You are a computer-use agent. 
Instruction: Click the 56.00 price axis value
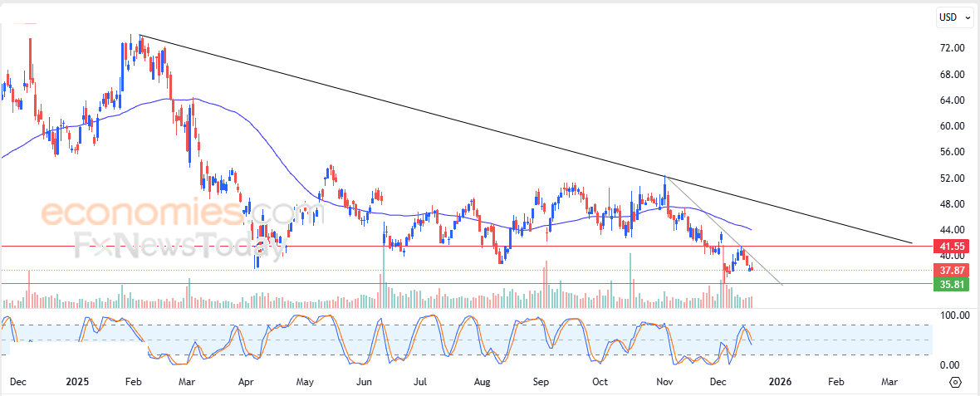953,152
